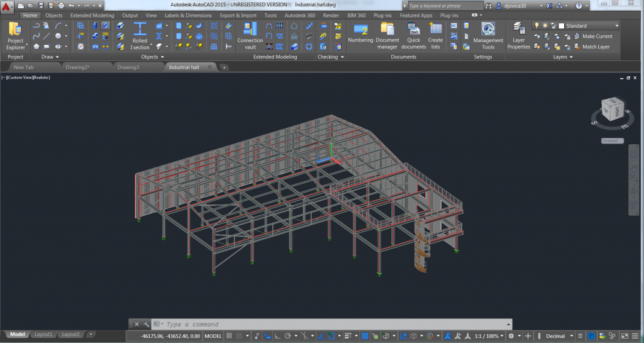
Task: Select the Line tool in Draw panel
Action: point(47,36)
